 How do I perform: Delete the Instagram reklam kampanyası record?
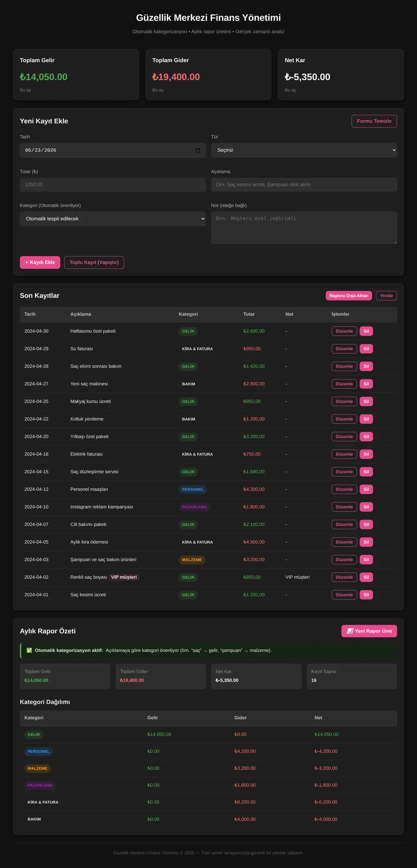pos(366,507)
